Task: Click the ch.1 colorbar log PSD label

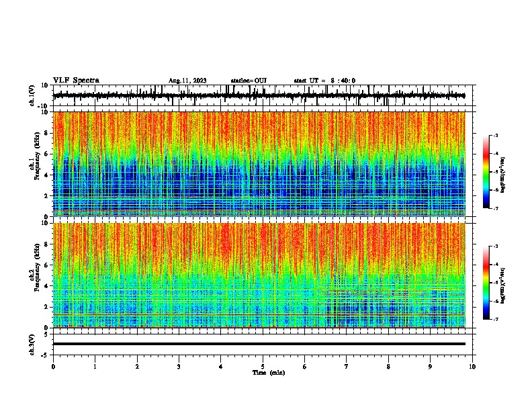Action: point(503,175)
